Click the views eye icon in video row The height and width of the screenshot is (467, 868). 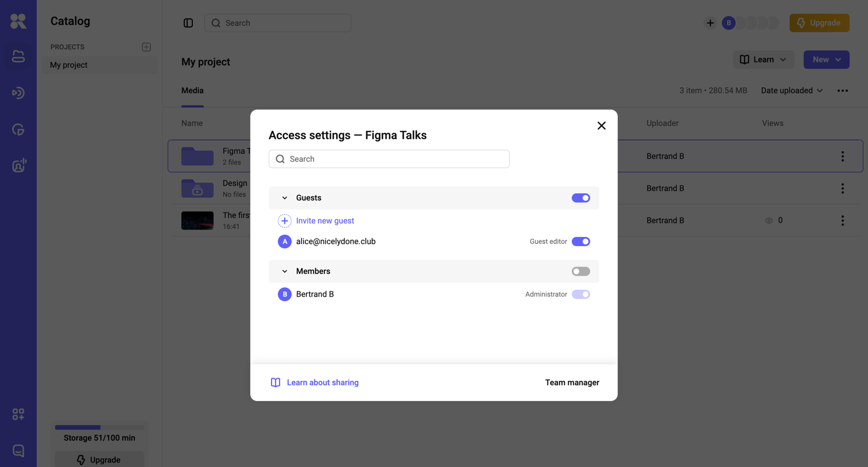[x=769, y=220]
